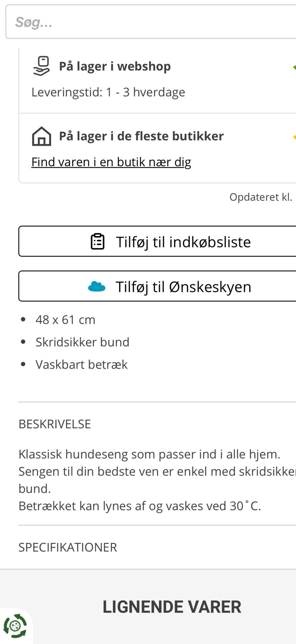Click the 'LIGNENDE VARER' heading
This screenshot has height=644, width=296.
click(x=172, y=607)
